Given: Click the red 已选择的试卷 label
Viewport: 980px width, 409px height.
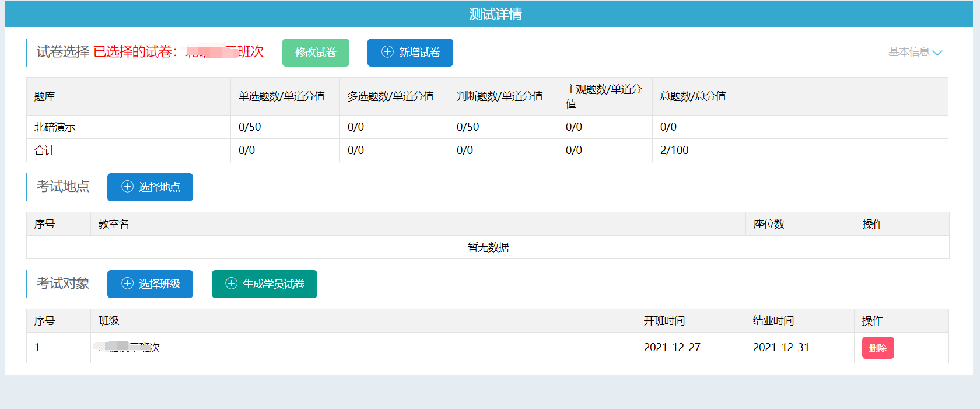Looking at the screenshot, I should (135, 52).
